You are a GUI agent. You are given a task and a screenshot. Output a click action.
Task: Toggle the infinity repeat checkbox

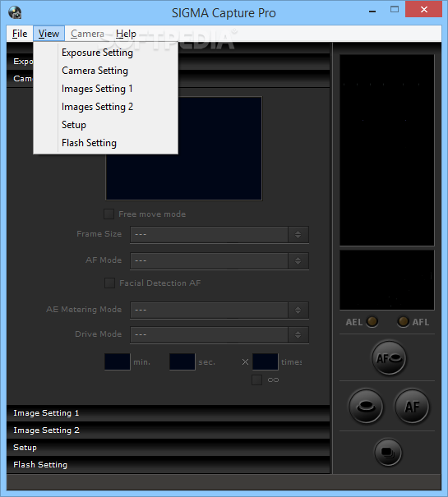click(x=256, y=380)
